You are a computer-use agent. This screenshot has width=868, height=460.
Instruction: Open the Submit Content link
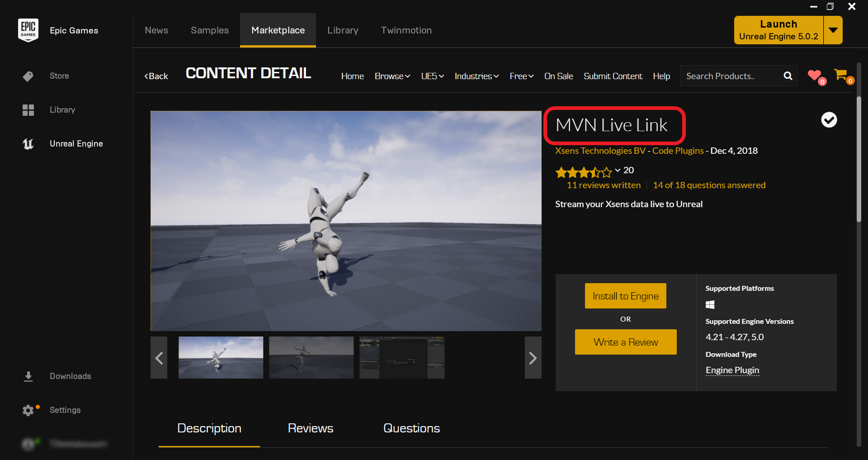tap(613, 76)
